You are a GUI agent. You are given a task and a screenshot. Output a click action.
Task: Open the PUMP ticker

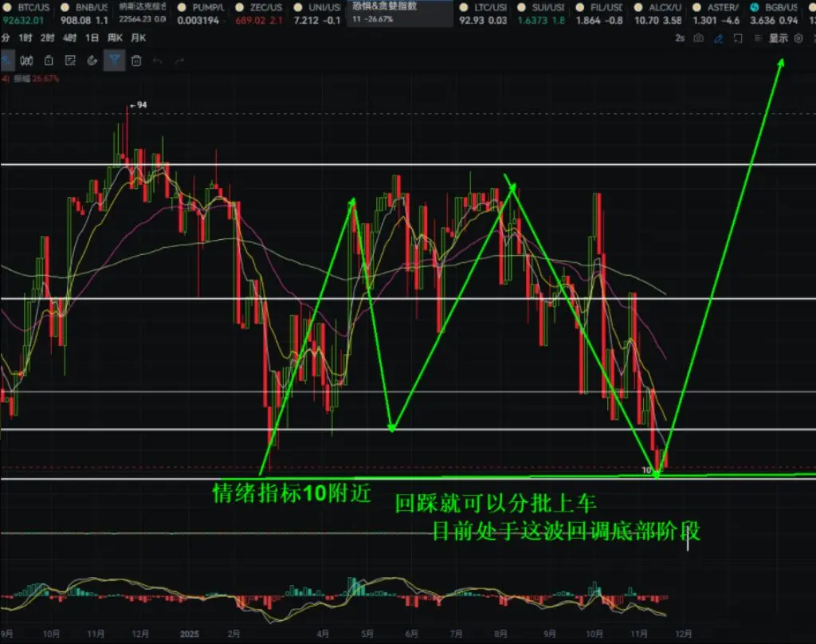click(x=201, y=14)
